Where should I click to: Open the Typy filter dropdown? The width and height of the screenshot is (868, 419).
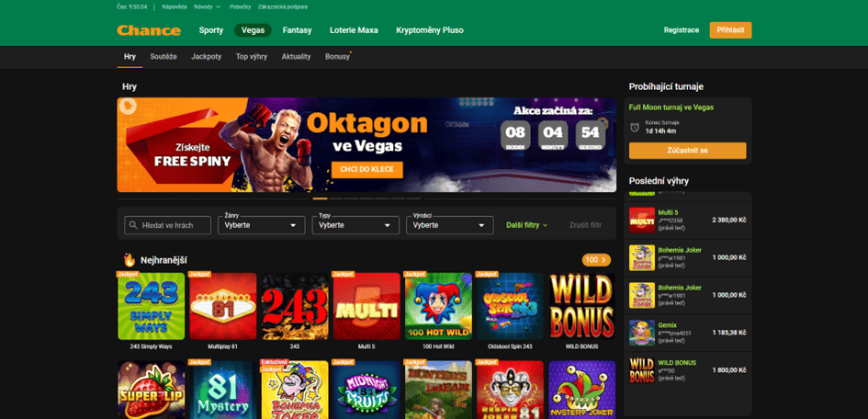355,225
